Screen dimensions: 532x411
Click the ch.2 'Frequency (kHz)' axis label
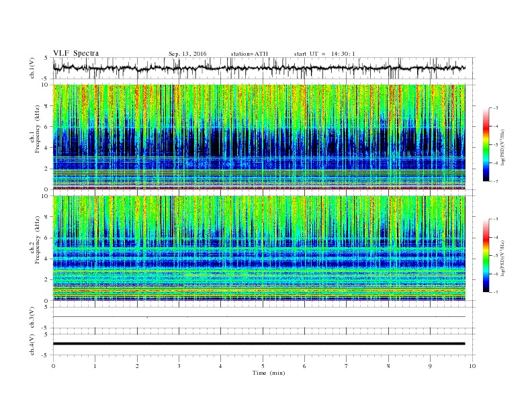37,240
